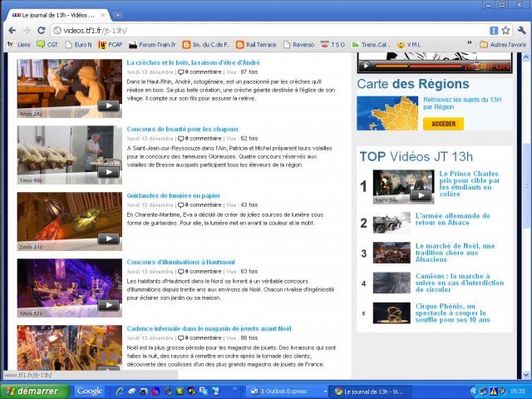Open the Im. du C.de F. bookmark

(x=205, y=44)
